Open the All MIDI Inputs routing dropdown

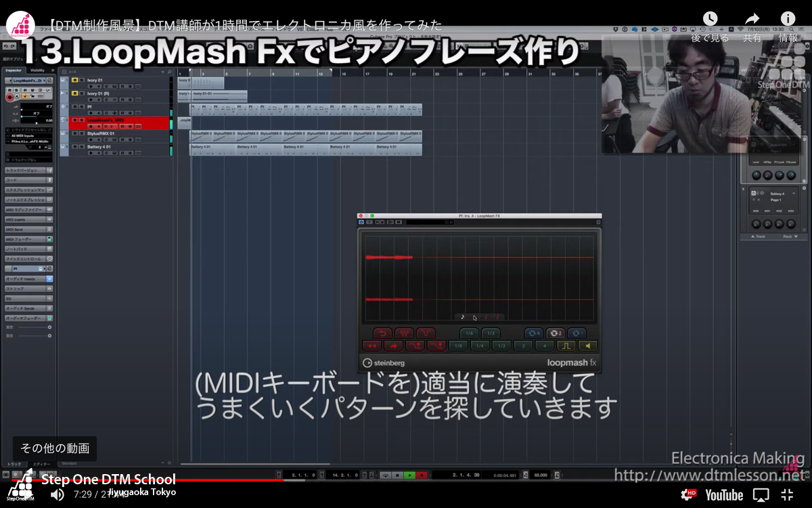click(x=28, y=135)
